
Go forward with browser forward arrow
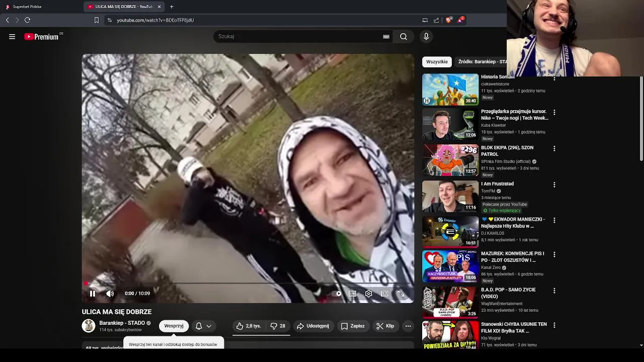coord(17,20)
